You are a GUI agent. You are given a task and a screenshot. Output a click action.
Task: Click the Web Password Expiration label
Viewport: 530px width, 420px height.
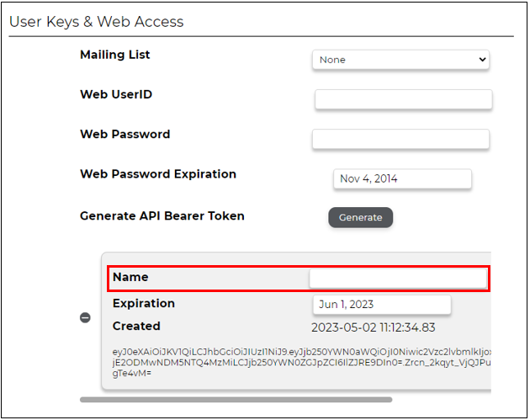point(158,174)
